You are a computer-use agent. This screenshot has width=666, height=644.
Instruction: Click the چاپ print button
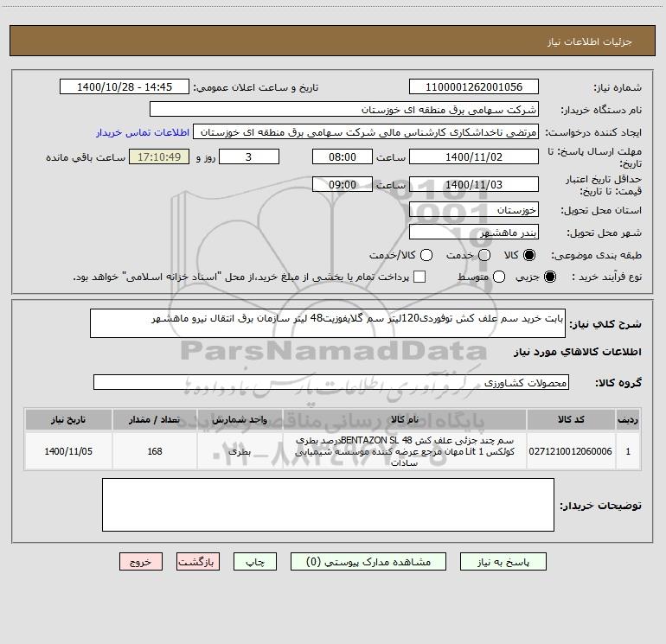pos(255,562)
